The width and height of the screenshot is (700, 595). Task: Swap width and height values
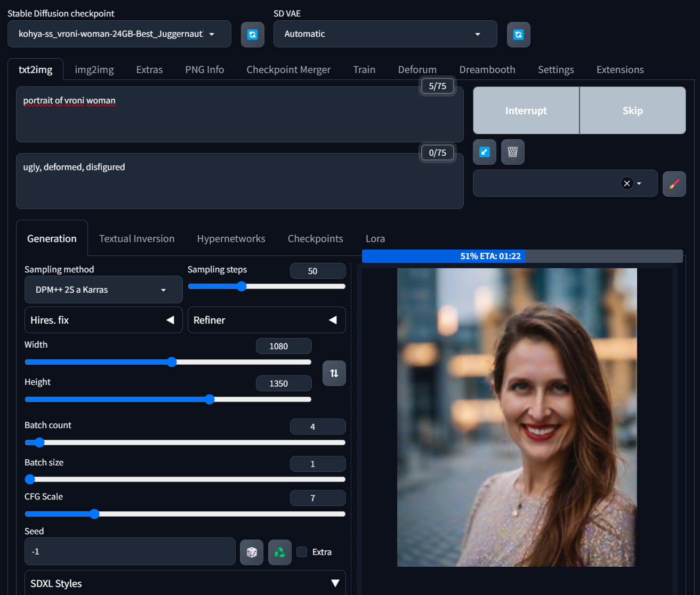point(334,373)
